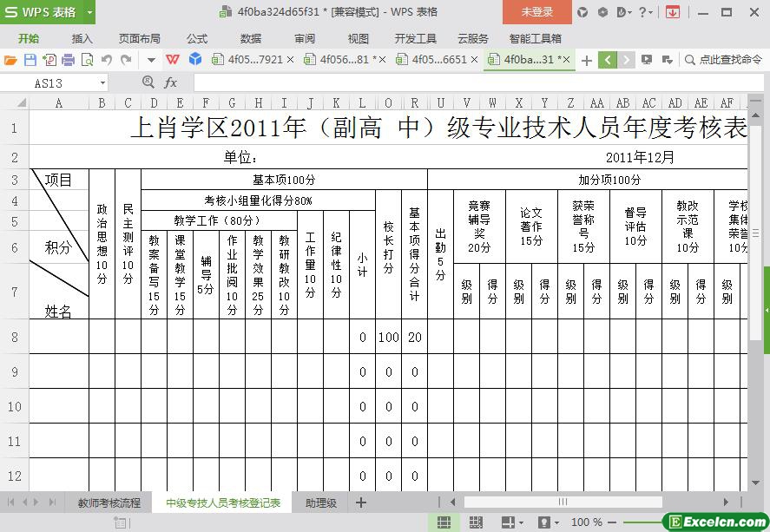Open the 开始 ribbon tab
This screenshot has width=770, height=532.
point(29,38)
